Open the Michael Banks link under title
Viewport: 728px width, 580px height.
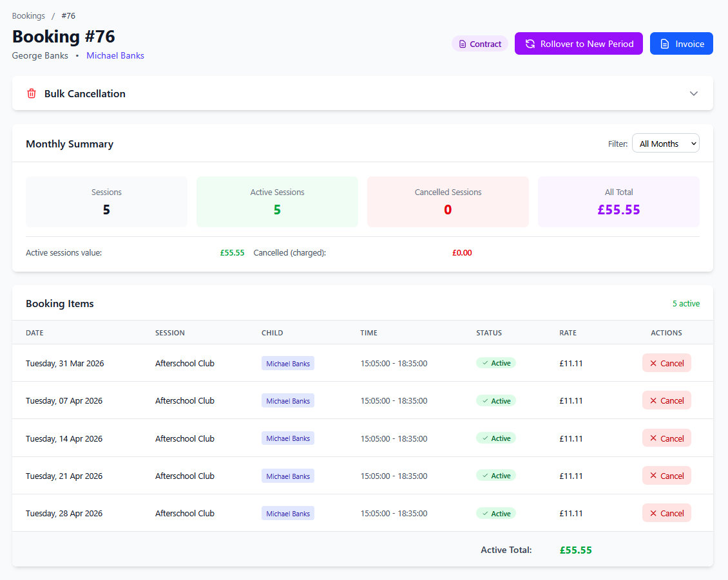click(x=115, y=55)
